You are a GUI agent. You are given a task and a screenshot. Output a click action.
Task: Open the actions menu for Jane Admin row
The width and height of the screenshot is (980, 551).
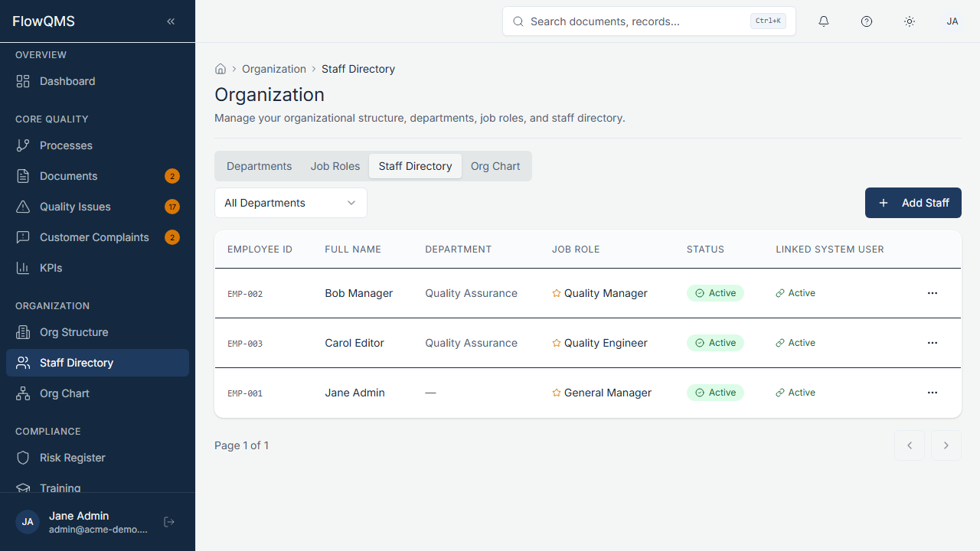point(932,393)
